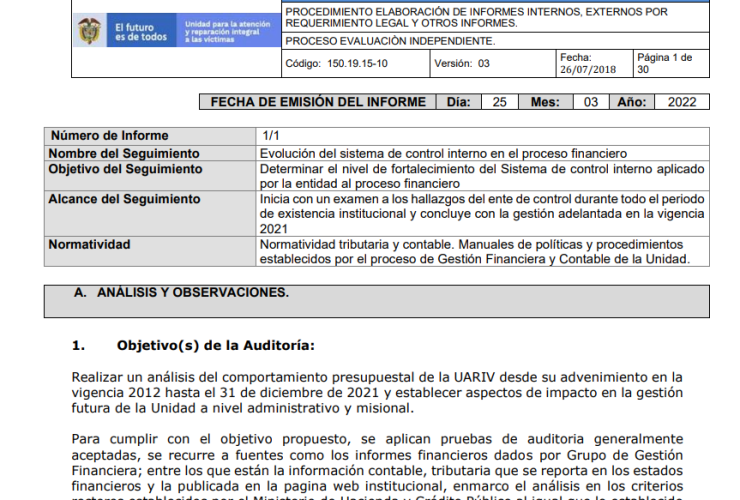Click the code value '150.19.15-10'
Viewport: 740px width, 500px height.
pyautogui.click(x=357, y=64)
